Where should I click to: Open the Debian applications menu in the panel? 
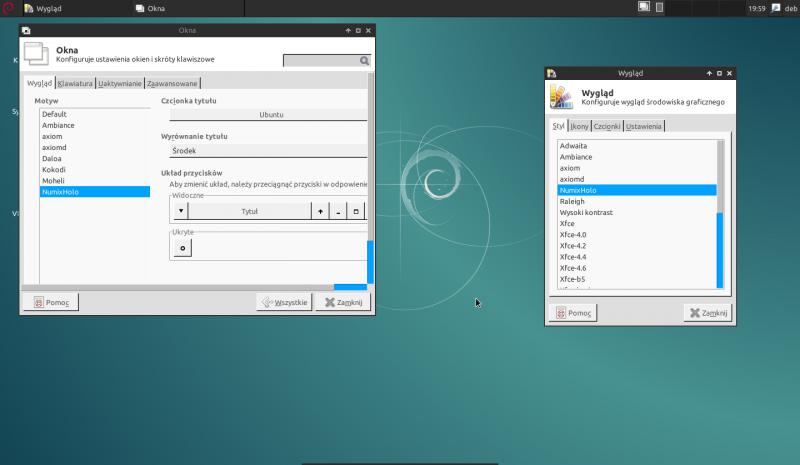tap(9, 7)
